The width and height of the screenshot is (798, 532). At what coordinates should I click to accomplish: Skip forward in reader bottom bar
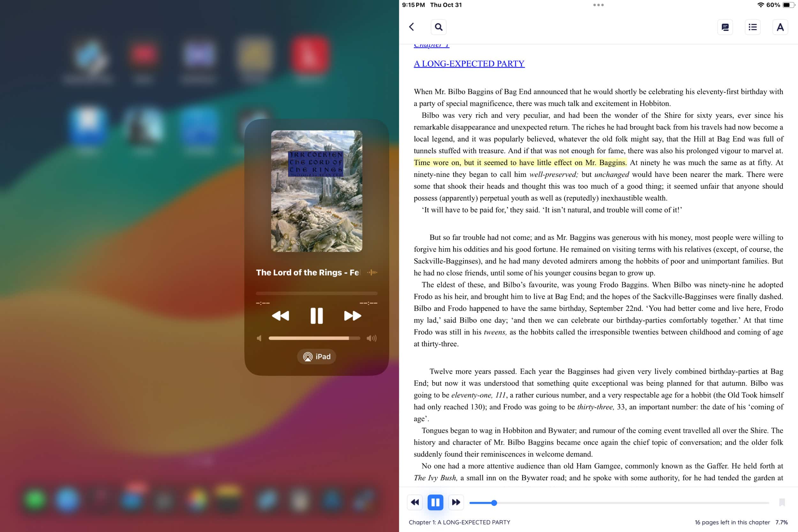pos(456,502)
